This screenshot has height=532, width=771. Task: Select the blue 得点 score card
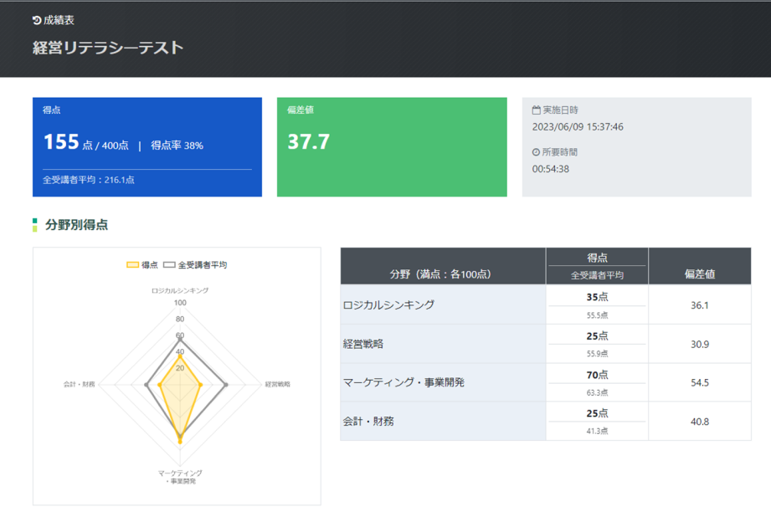point(147,146)
